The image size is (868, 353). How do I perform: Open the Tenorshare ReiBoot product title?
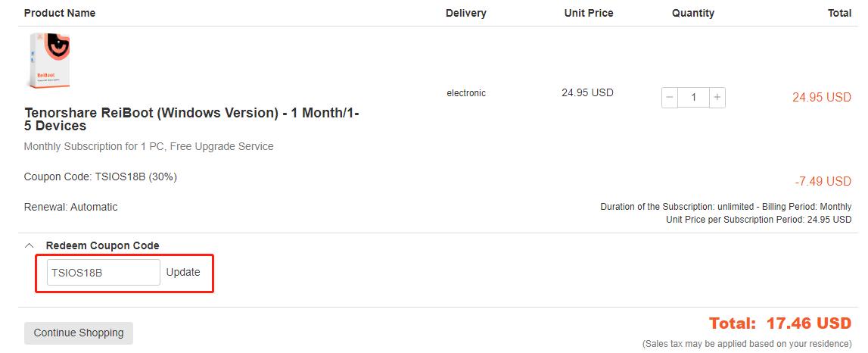point(191,119)
